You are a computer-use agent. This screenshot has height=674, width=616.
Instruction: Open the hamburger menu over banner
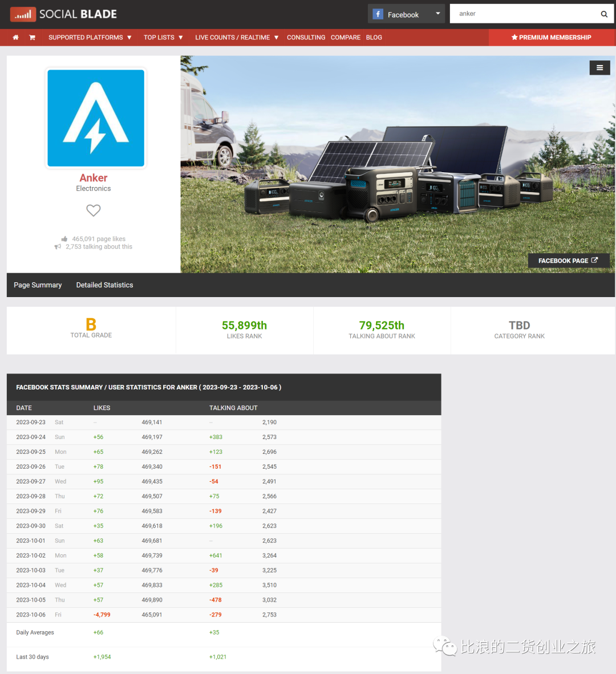point(599,67)
